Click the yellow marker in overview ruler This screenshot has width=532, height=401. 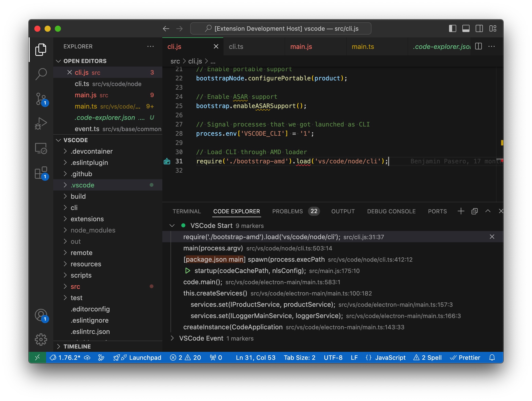click(x=502, y=143)
